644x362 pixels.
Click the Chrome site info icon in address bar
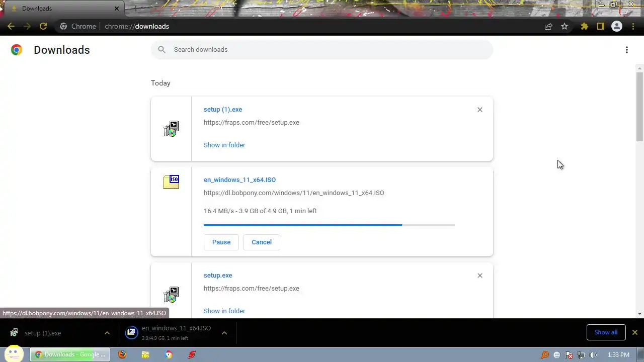click(x=63, y=26)
